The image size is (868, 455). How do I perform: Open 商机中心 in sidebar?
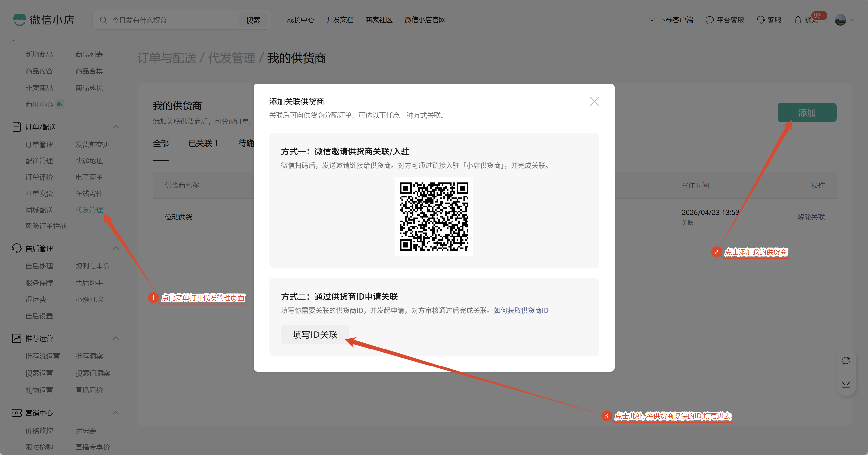pyautogui.click(x=39, y=104)
